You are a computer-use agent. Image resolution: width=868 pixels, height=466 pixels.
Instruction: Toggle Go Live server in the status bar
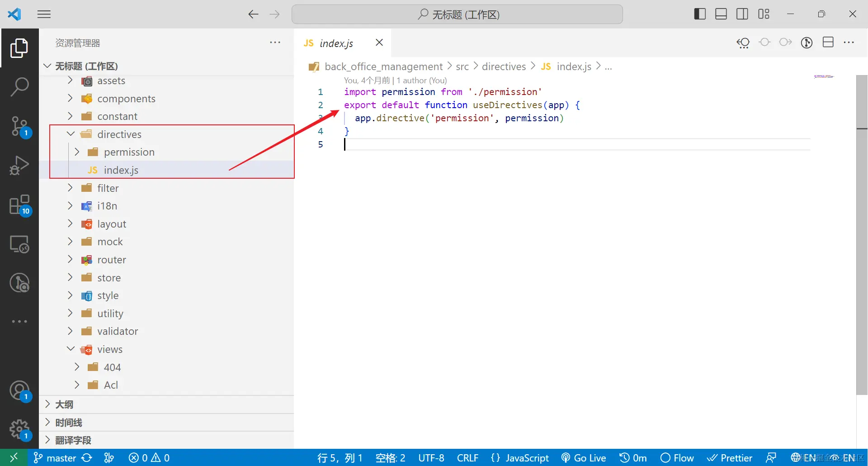[584, 458]
